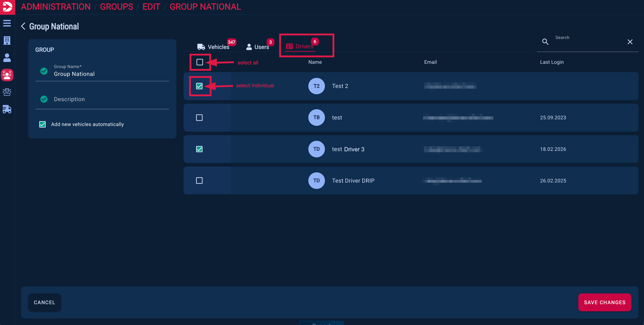Click the Groups breadcrumb link
The image size is (644, 325).
117,7
